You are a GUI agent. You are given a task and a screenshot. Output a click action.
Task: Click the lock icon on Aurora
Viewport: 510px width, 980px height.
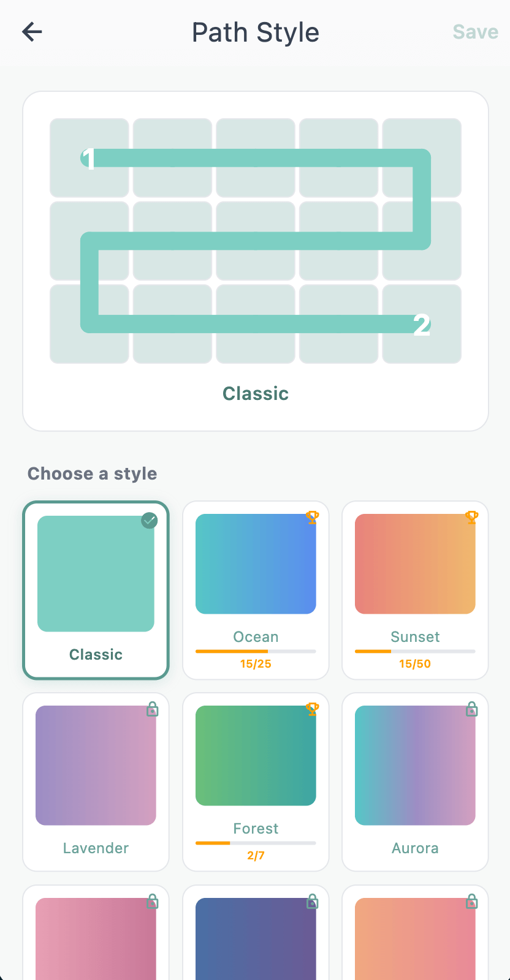click(x=471, y=709)
